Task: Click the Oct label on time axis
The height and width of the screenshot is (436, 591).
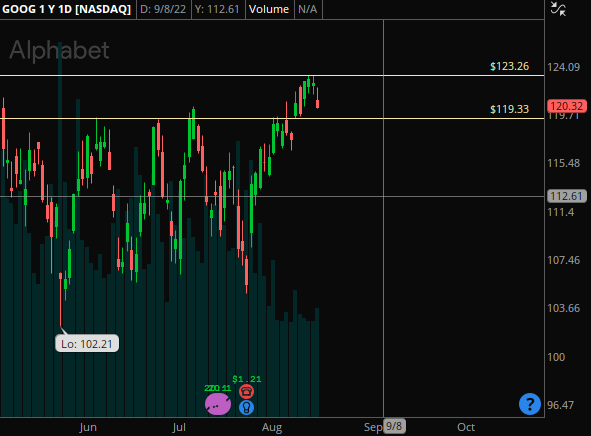Action: (x=466, y=427)
